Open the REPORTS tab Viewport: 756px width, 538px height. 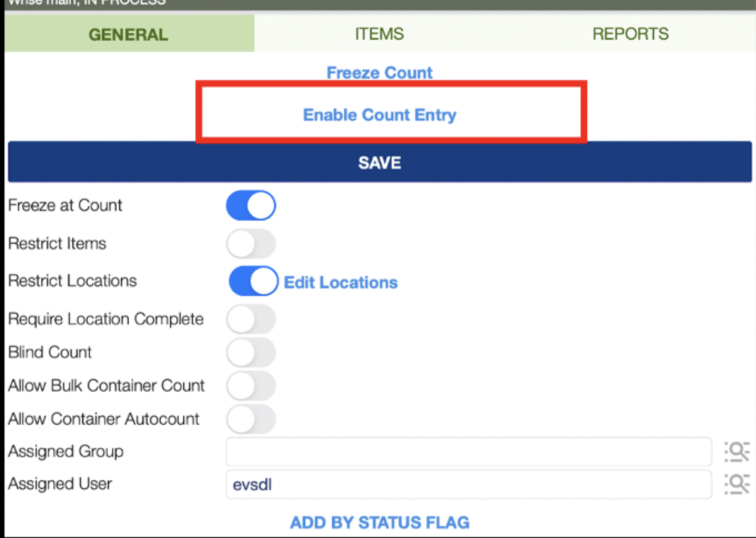click(x=631, y=34)
